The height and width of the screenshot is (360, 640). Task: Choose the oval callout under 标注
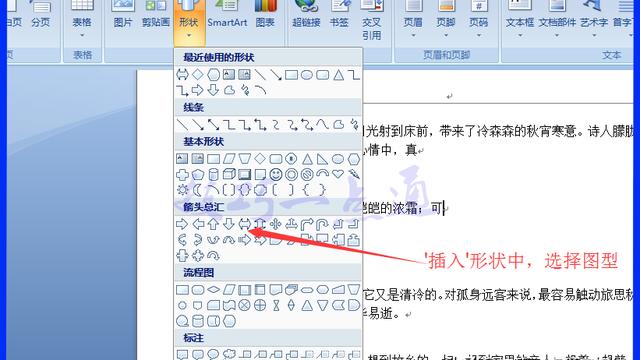point(213,355)
